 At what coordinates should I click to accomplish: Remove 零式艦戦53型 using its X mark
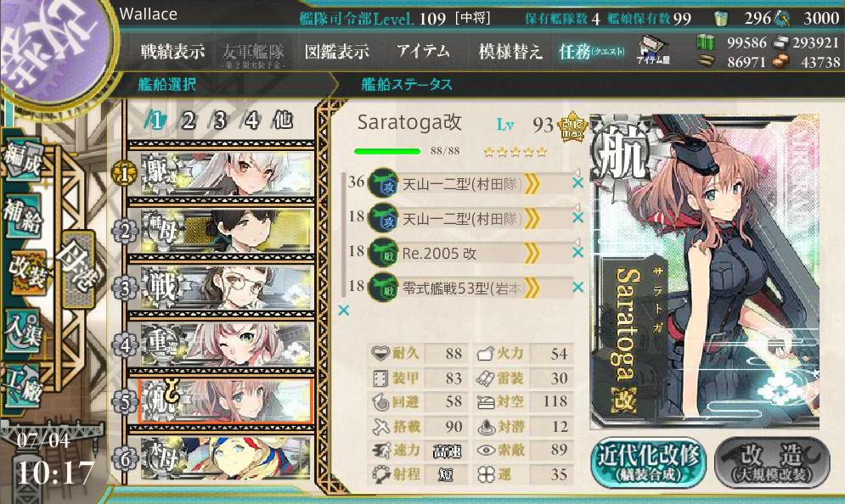click(x=577, y=287)
